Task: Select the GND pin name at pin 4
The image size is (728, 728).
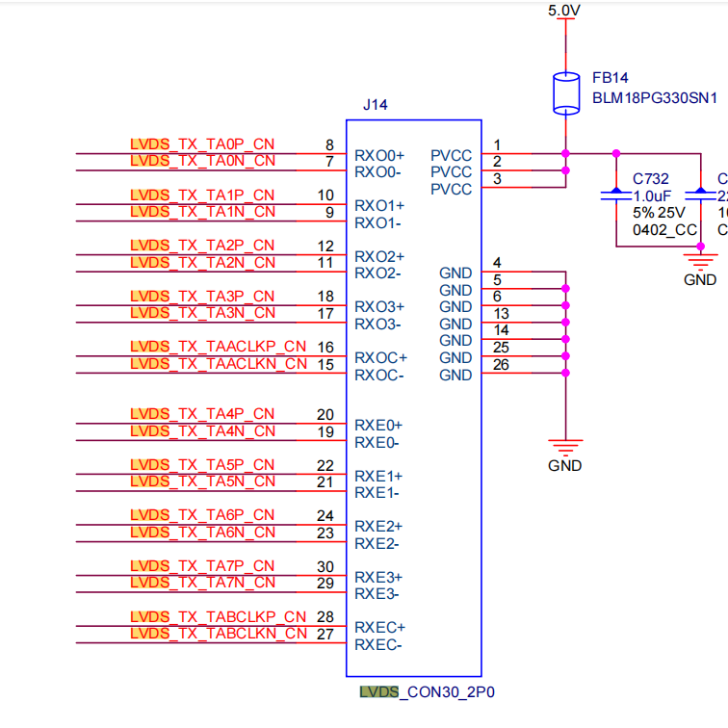Action: [455, 273]
